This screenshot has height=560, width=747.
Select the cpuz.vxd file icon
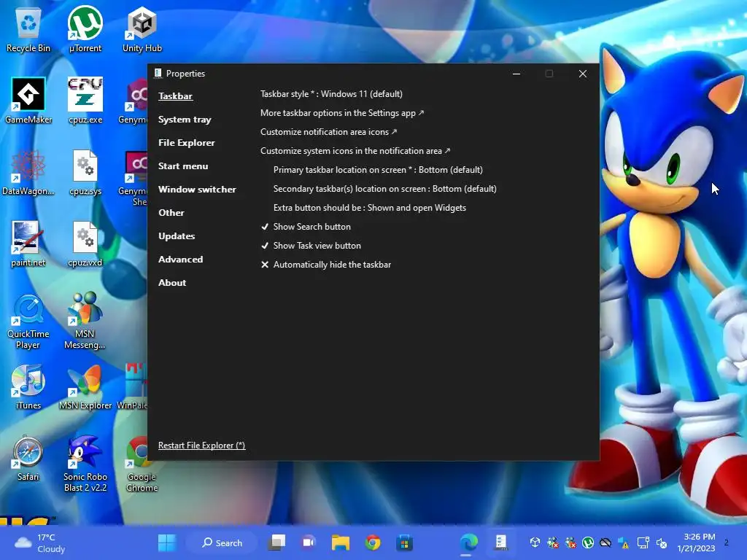(x=85, y=244)
